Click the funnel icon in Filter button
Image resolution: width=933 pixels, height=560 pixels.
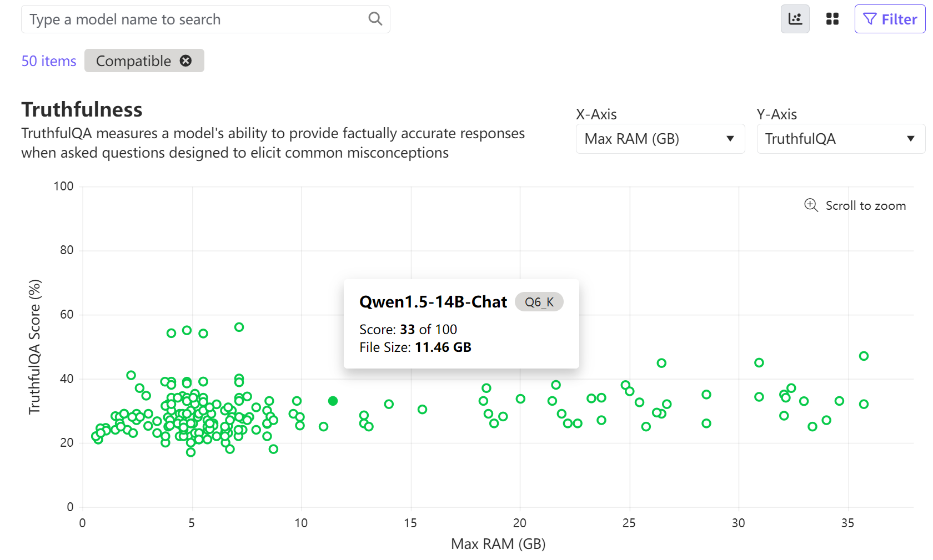point(870,19)
